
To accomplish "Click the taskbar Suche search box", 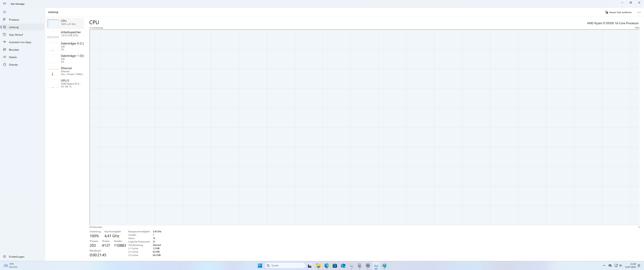I will click(x=285, y=265).
